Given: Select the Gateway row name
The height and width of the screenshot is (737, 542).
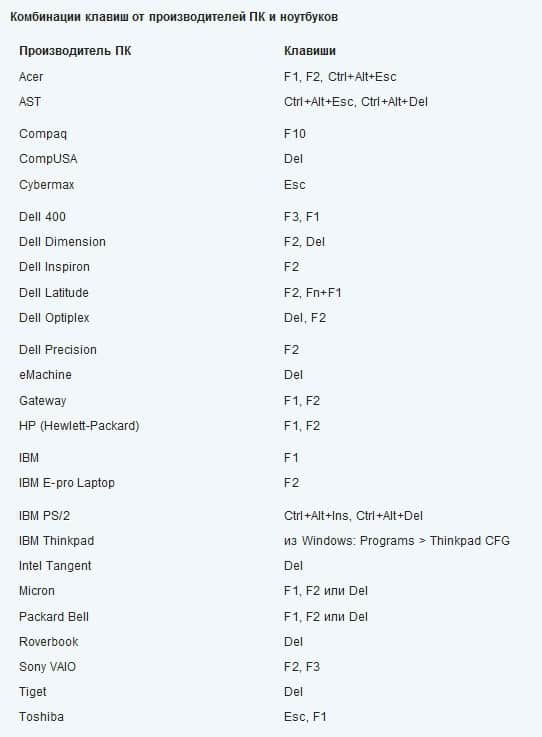Looking at the screenshot, I should [x=42, y=400].
